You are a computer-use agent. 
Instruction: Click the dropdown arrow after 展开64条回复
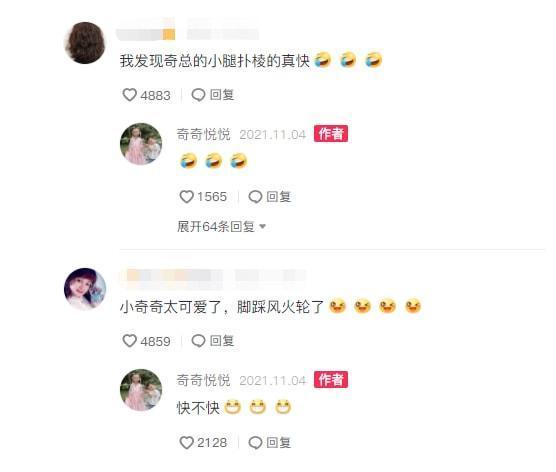click(x=263, y=226)
